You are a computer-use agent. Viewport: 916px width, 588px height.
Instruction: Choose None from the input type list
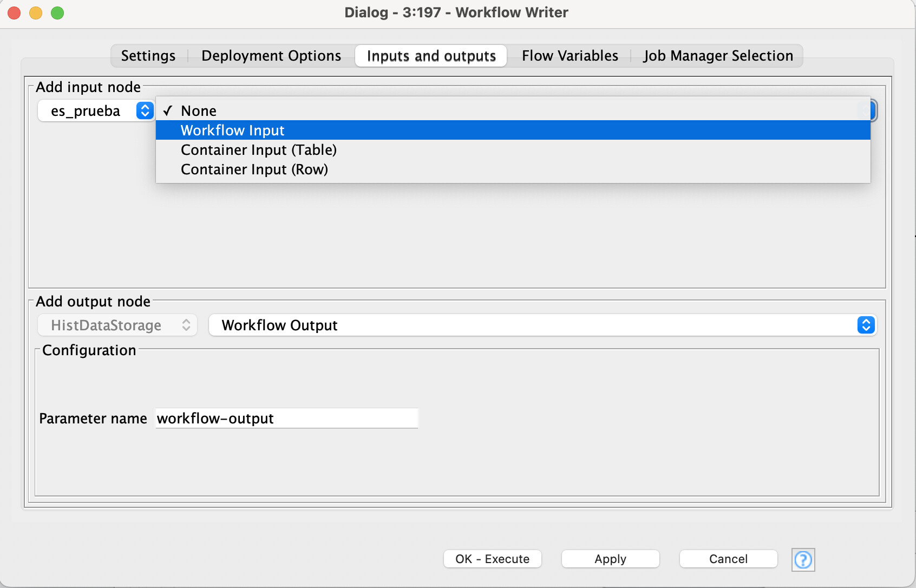point(199,111)
